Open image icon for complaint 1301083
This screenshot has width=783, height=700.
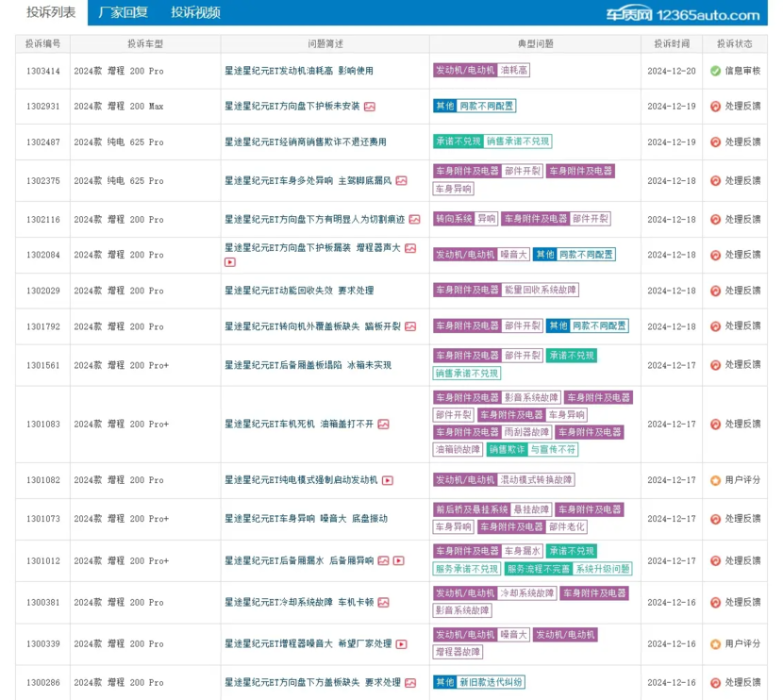(x=383, y=425)
